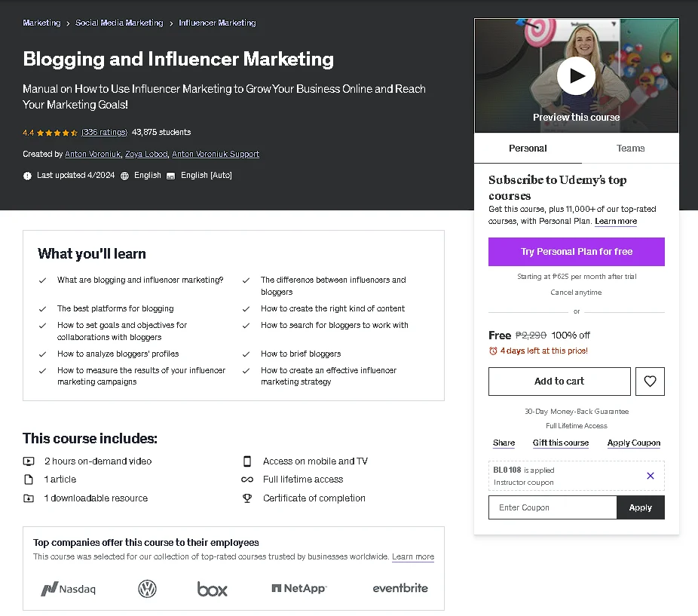Play the course preview video
The height and width of the screenshot is (616, 698).
[x=576, y=75]
